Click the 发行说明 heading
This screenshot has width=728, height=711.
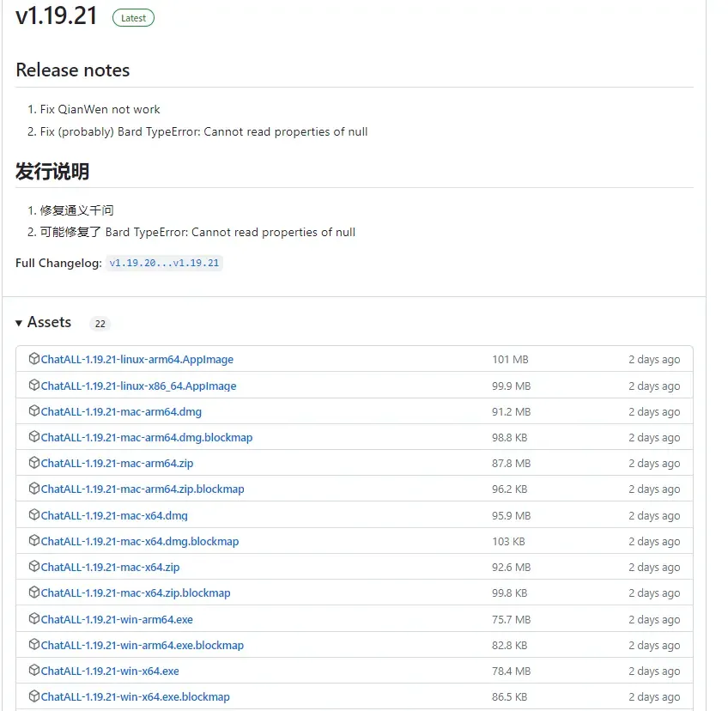pos(52,172)
